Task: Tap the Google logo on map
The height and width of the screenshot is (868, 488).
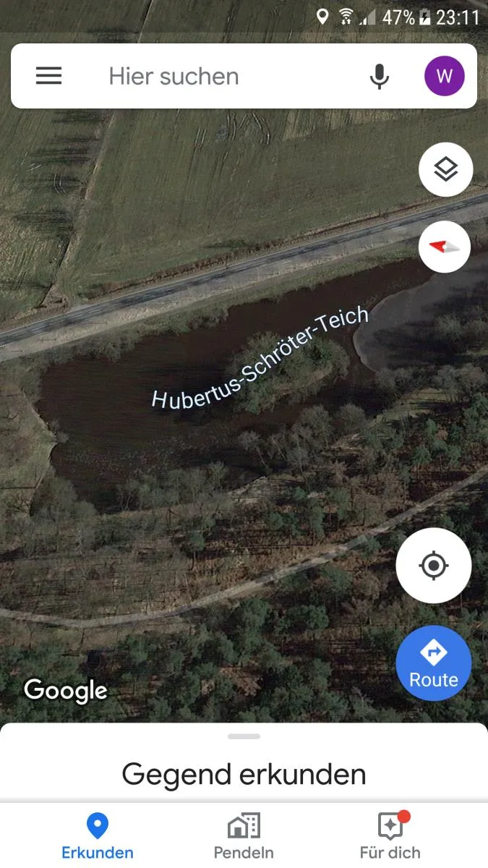Action: coord(66,690)
